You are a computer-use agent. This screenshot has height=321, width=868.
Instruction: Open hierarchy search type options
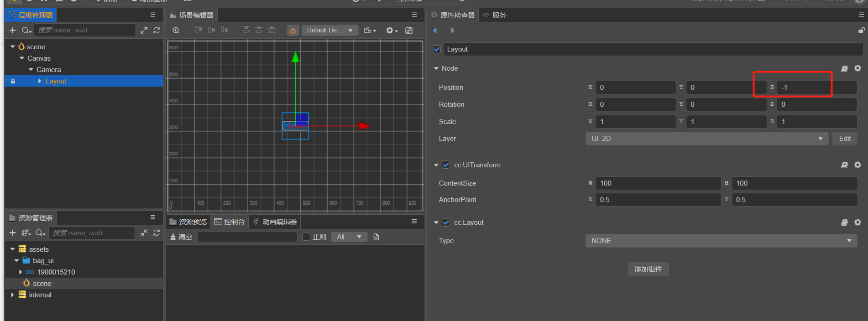tap(26, 30)
